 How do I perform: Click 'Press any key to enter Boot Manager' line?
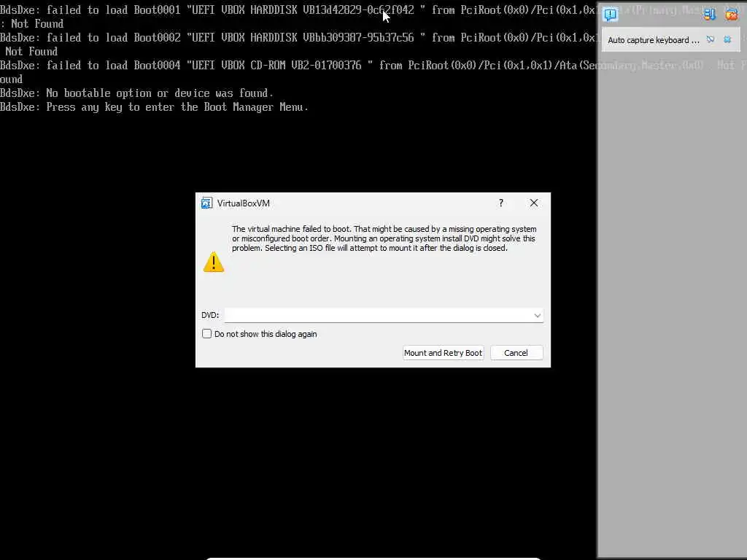tap(154, 107)
